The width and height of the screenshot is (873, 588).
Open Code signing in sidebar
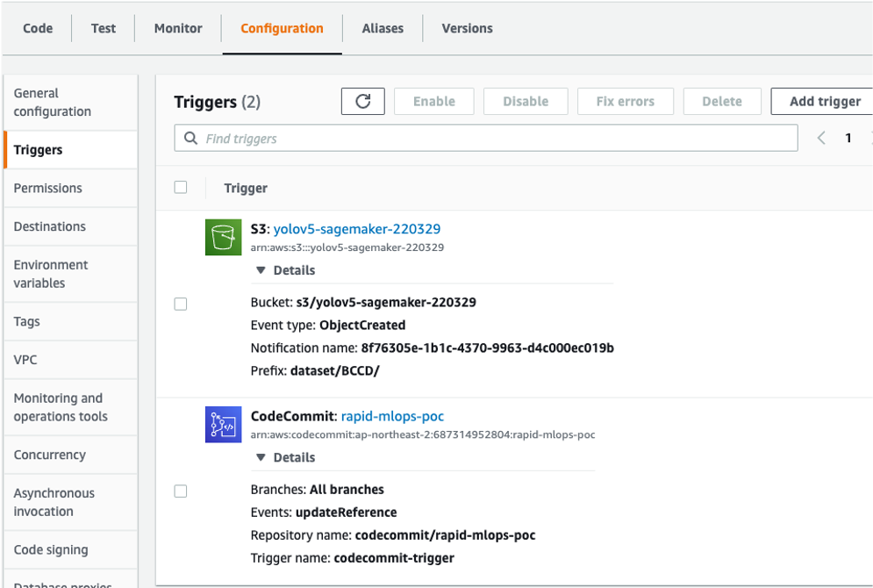click(70, 549)
